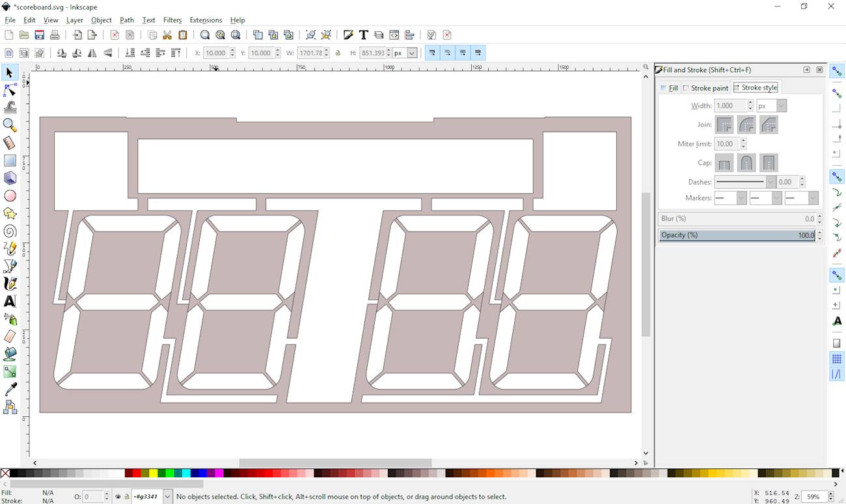Select the Butt cap button

724,163
